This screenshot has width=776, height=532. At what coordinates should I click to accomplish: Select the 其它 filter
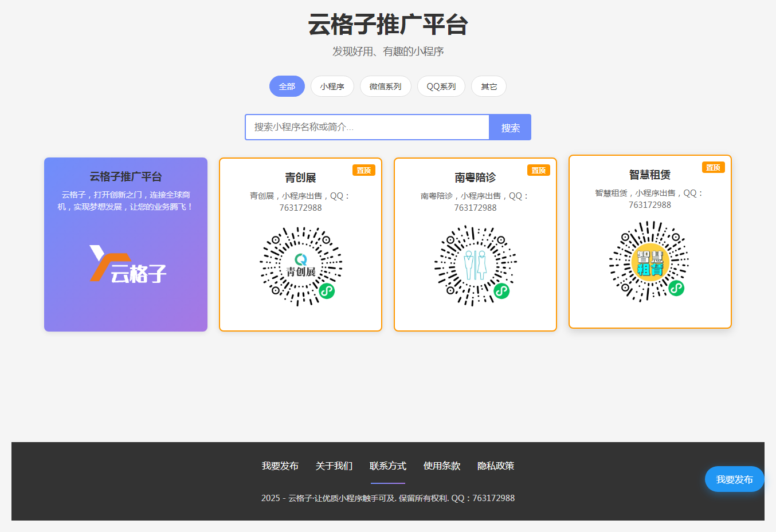pos(488,86)
